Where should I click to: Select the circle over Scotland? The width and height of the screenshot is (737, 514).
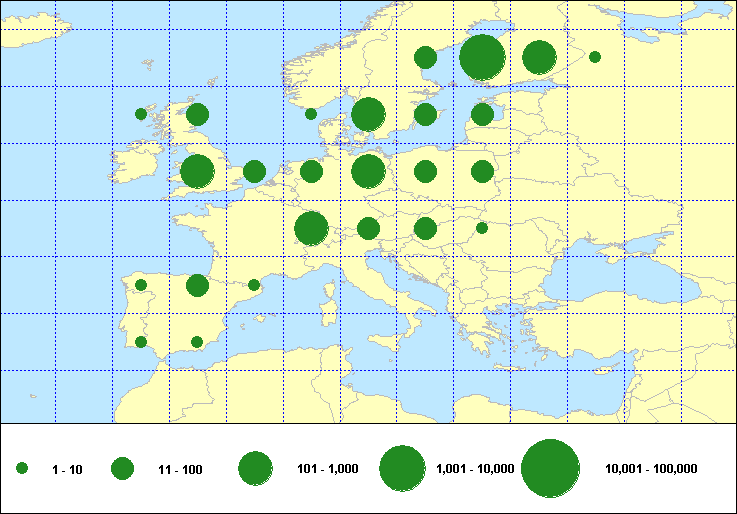(197, 114)
